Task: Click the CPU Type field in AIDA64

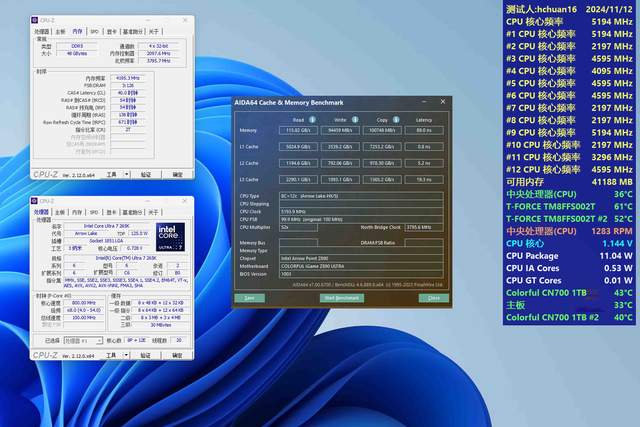Action: (x=361, y=196)
